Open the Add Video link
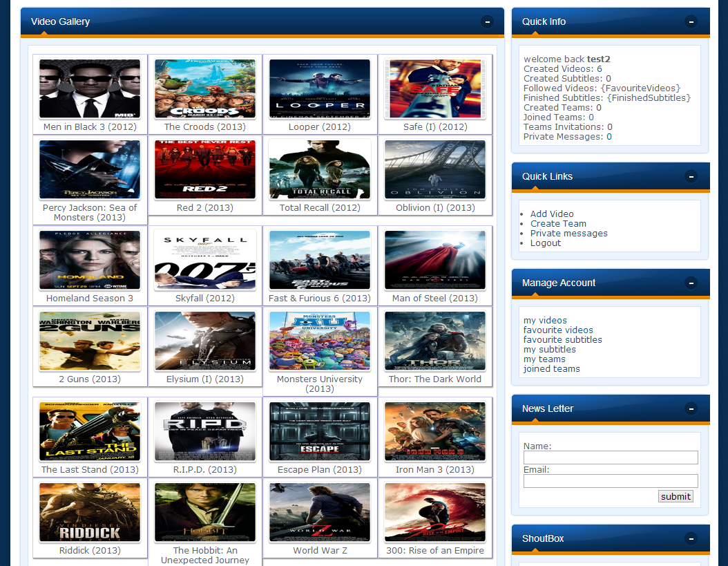This screenshot has height=566, width=728. pyautogui.click(x=552, y=214)
